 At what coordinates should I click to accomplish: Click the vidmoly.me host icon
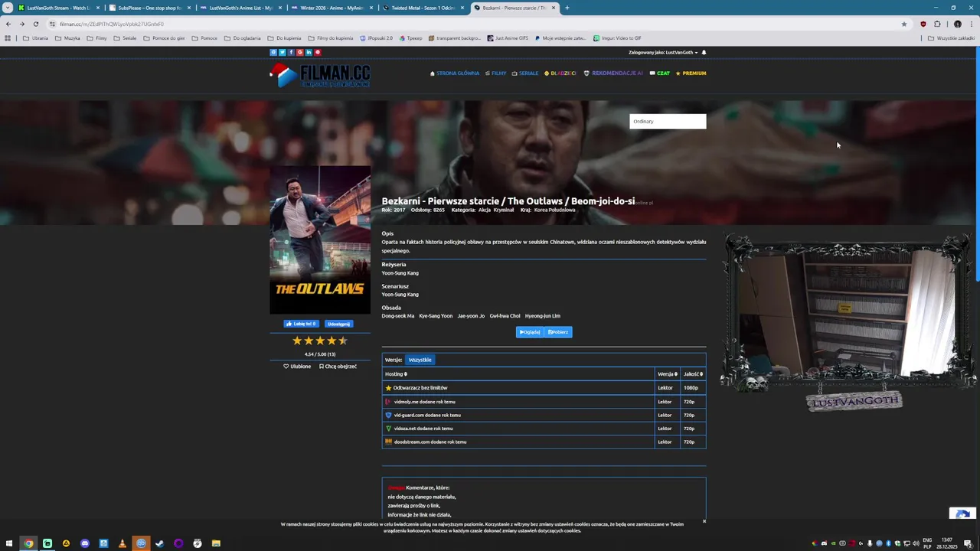[388, 402]
